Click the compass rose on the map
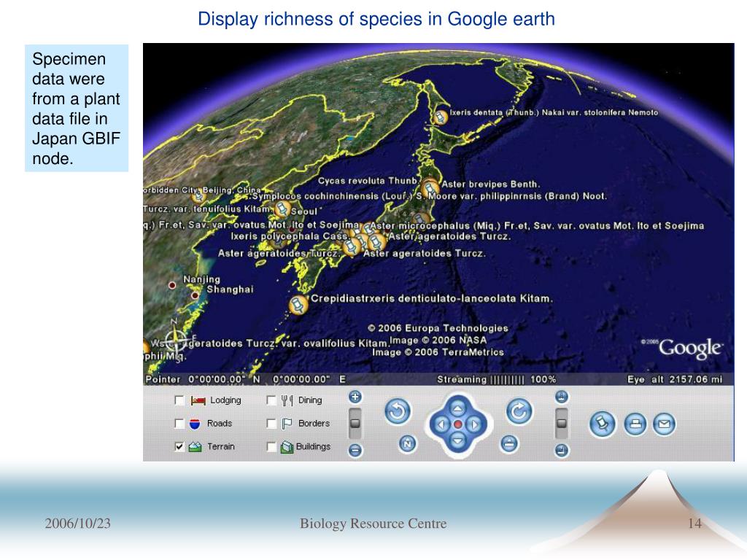 coord(175,340)
